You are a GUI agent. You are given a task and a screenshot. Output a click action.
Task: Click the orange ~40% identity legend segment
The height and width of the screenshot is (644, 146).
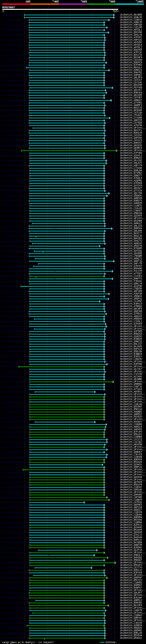45,4
